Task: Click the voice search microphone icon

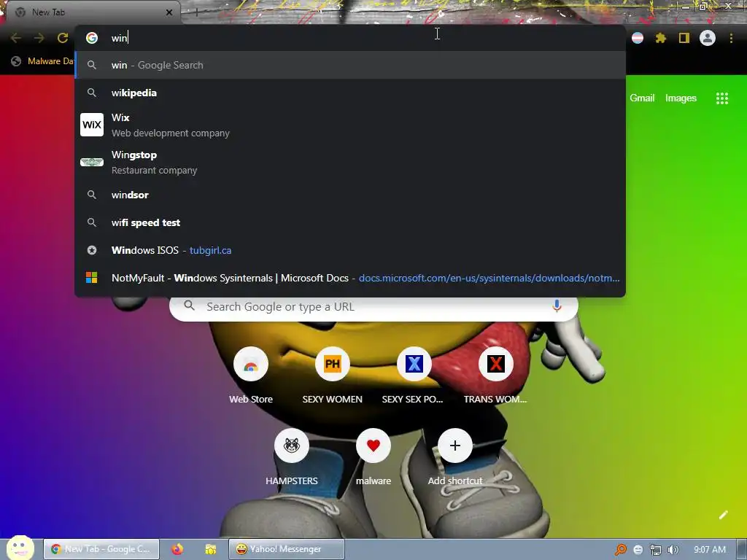Action: tap(557, 306)
